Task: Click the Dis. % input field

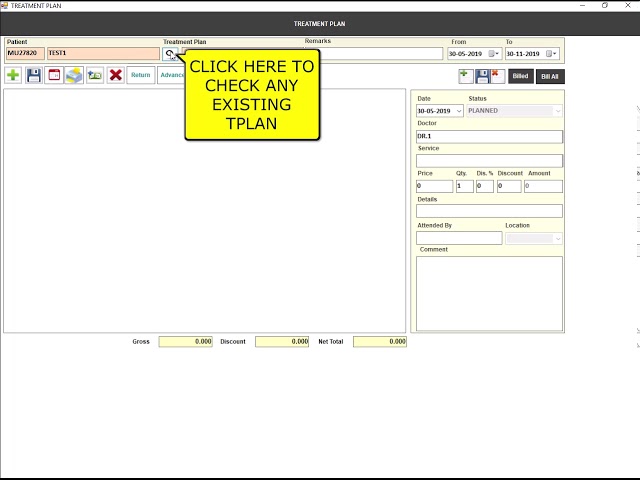Action: tap(484, 186)
